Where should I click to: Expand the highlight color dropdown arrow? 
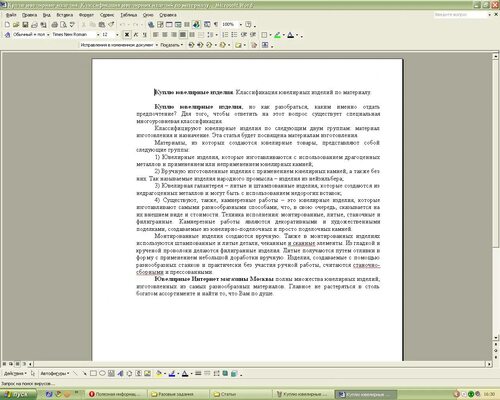[x=284, y=35]
